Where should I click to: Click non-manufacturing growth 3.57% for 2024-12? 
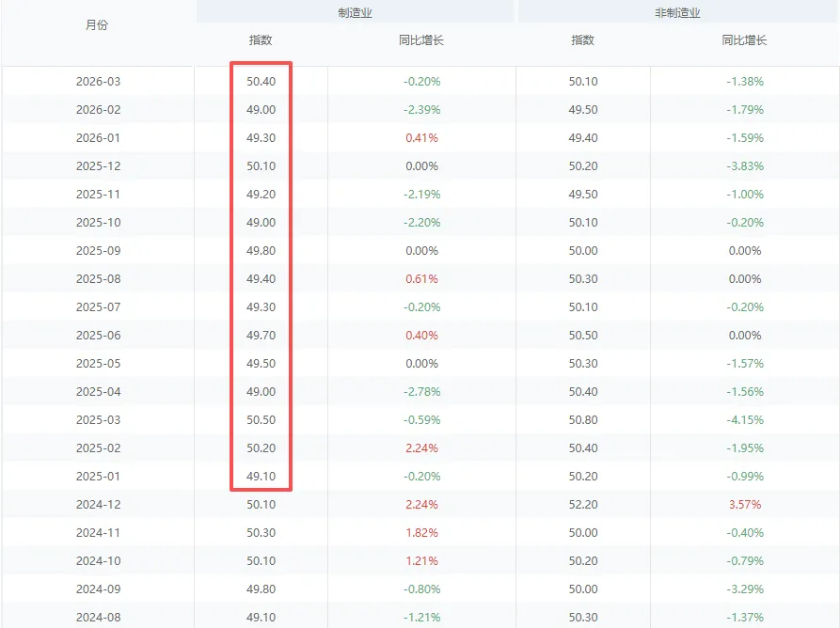pos(745,504)
